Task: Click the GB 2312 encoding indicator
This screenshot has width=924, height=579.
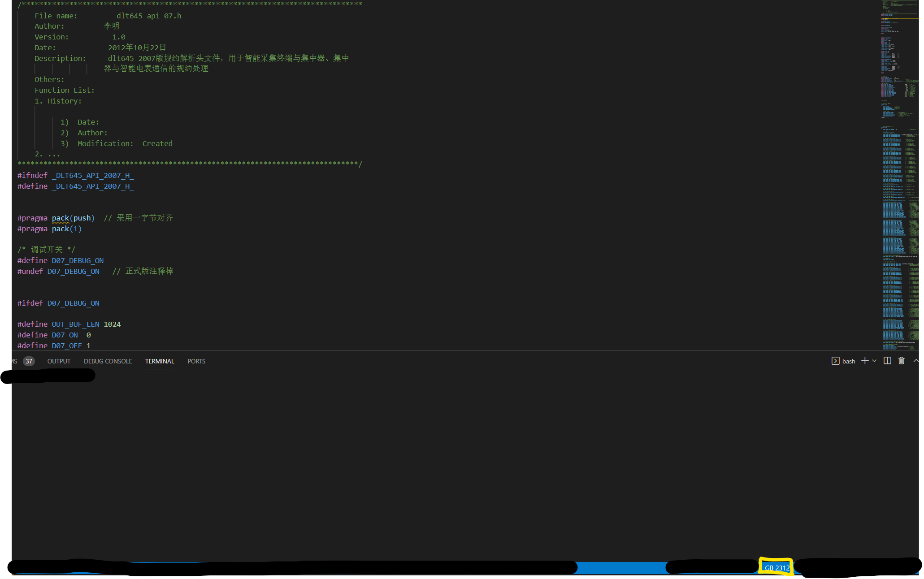Action: tap(776, 567)
